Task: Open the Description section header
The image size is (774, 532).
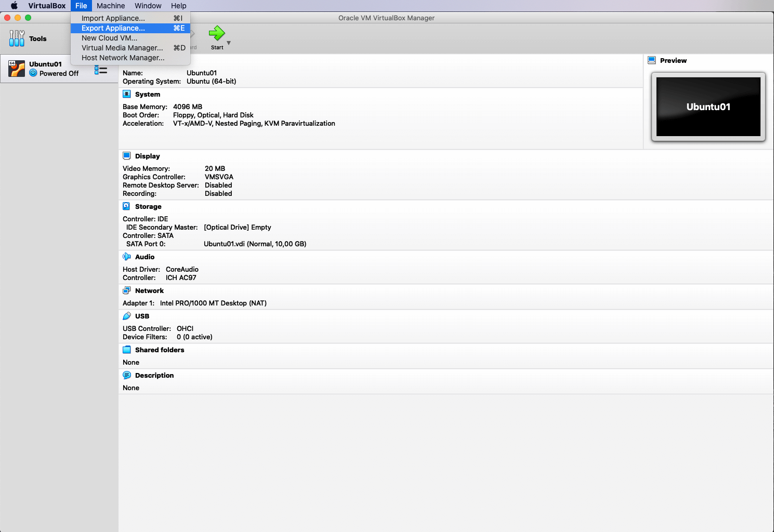Action: coord(154,376)
